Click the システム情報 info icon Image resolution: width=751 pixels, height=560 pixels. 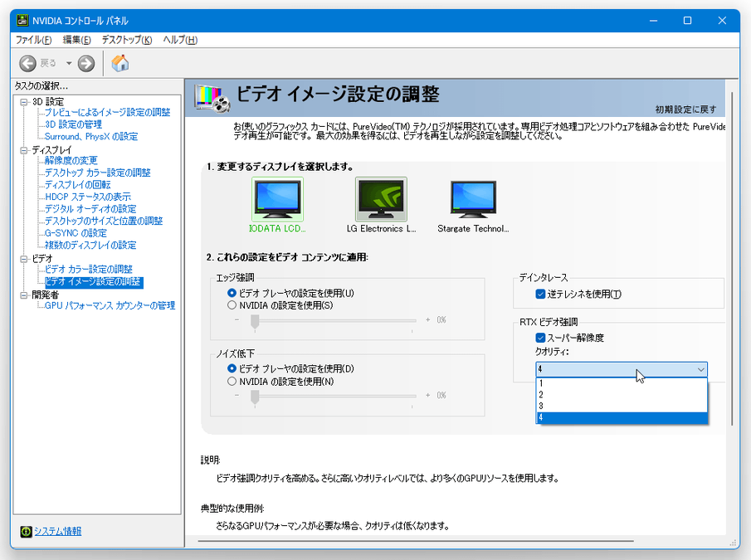(x=26, y=531)
